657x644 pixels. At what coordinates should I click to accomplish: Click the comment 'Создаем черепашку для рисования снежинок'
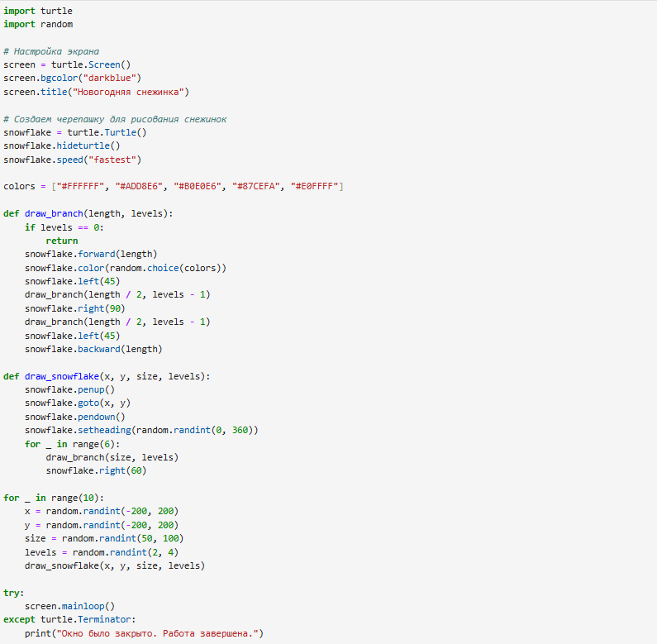115,120
